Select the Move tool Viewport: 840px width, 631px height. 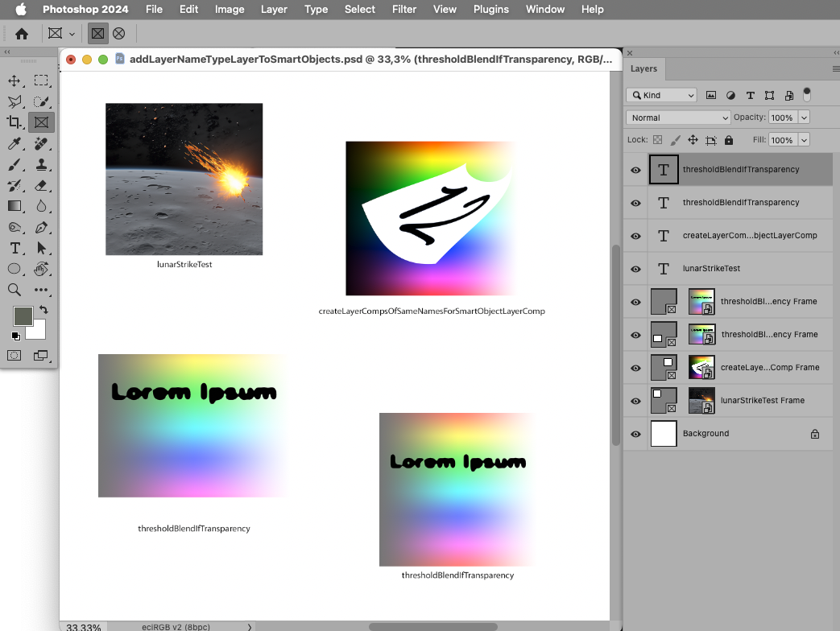pyautogui.click(x=13, y=80)
